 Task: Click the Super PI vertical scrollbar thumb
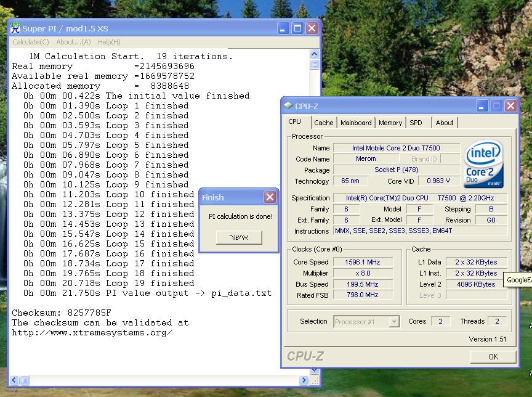(315, 64)
